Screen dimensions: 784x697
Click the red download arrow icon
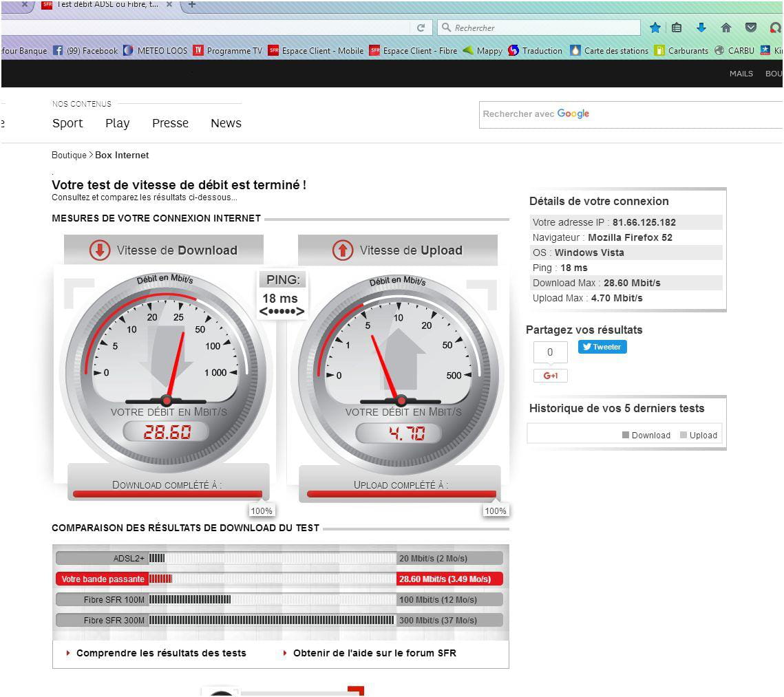click(100, 250)
